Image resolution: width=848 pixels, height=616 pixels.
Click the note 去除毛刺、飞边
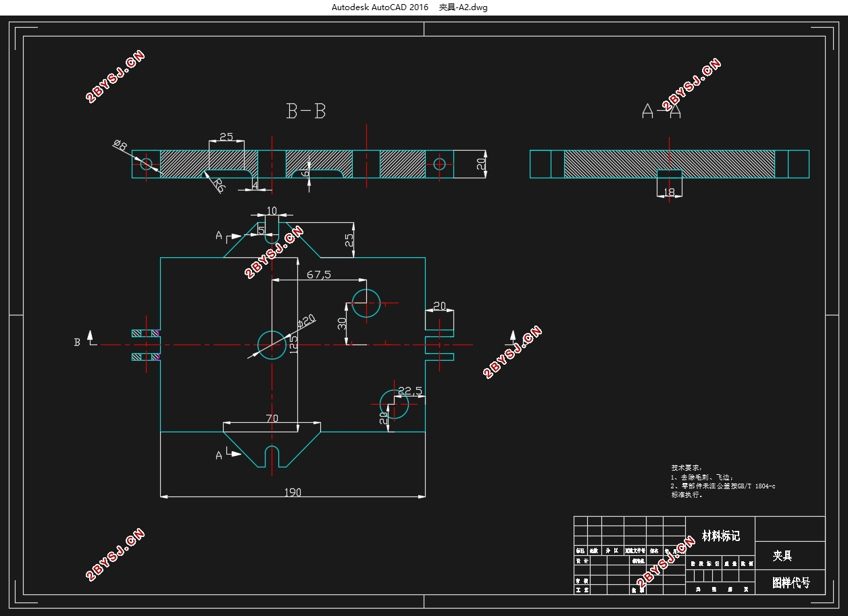pyautogui.click(x=701, y=477)
